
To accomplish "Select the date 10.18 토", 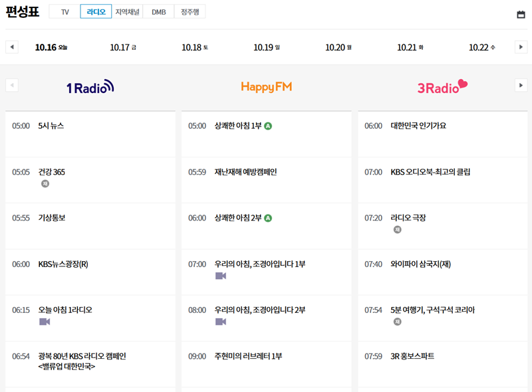I will click(195, 47).
